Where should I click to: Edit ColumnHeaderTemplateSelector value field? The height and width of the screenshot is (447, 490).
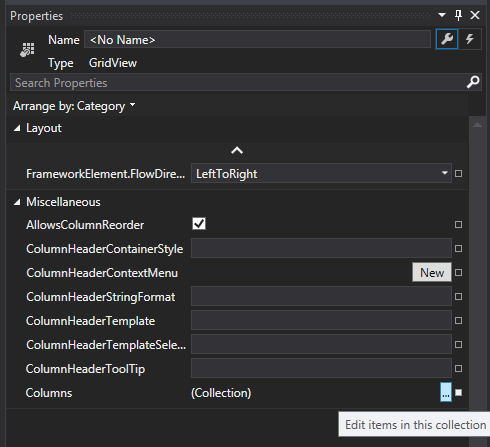click(x=321, y=344)
